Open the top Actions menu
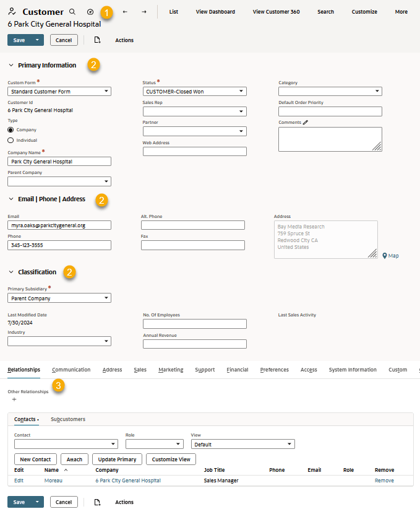The width and height of the screenshot is (420, 509). [124, 40]
